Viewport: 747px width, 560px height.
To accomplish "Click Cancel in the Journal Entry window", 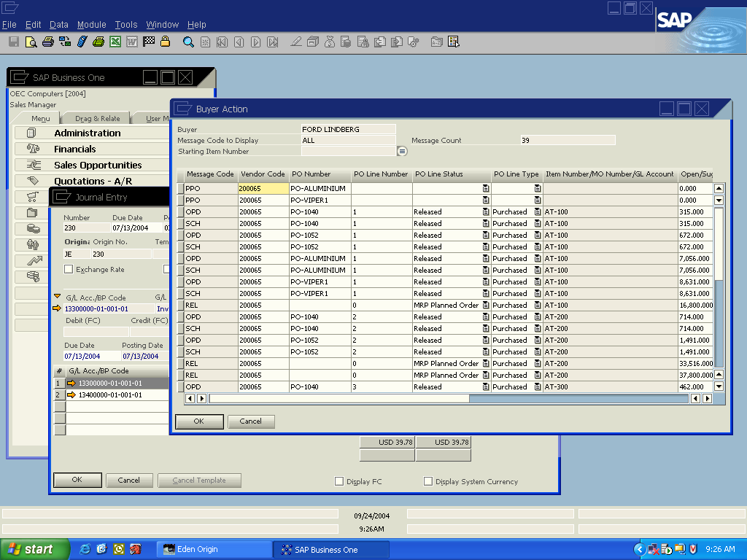I will (x=129, y=480).
